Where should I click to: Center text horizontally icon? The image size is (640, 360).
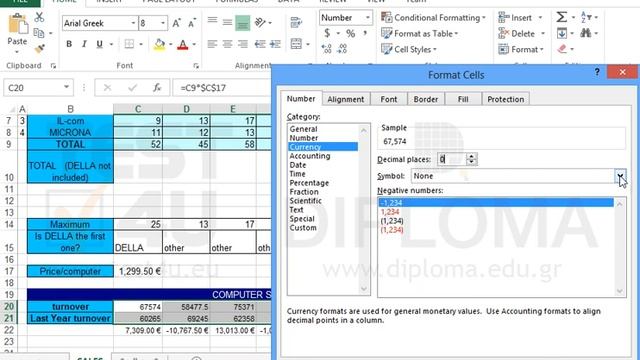pyautogui.click(x=227, y=44)
